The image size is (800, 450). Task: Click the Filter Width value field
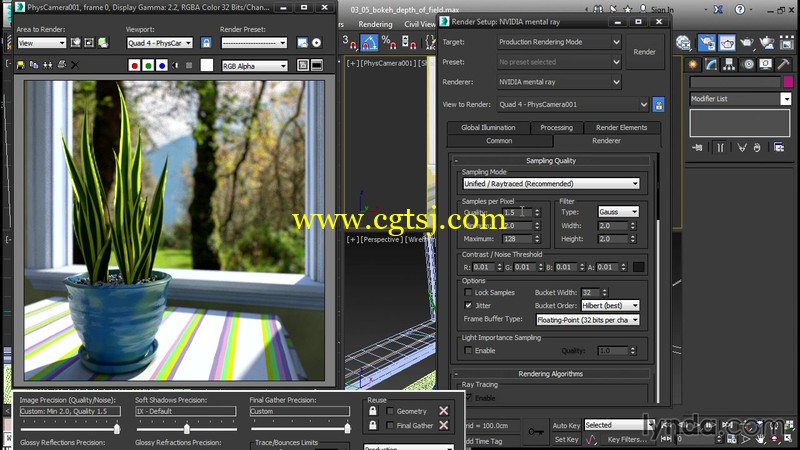[x=613, y=226]
